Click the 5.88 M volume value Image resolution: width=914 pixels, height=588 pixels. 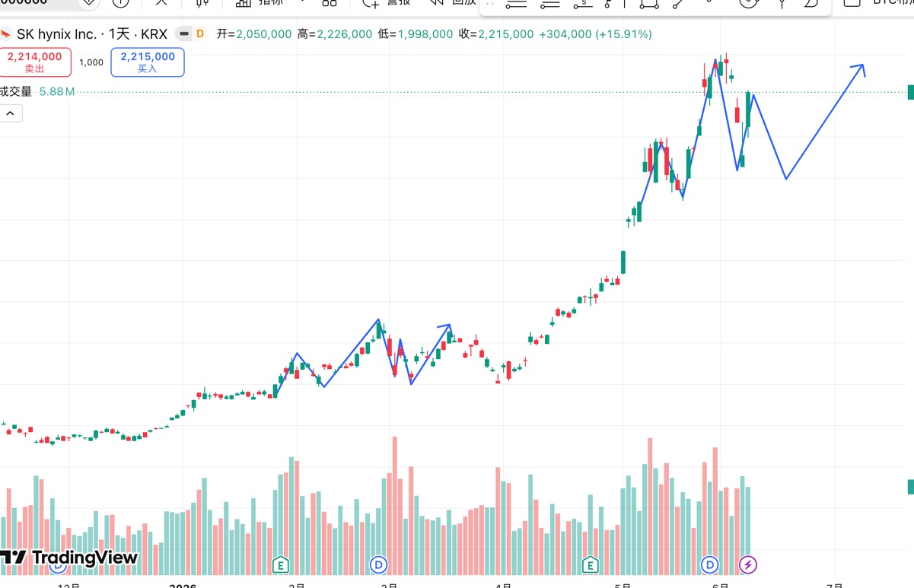coord(57,91)
